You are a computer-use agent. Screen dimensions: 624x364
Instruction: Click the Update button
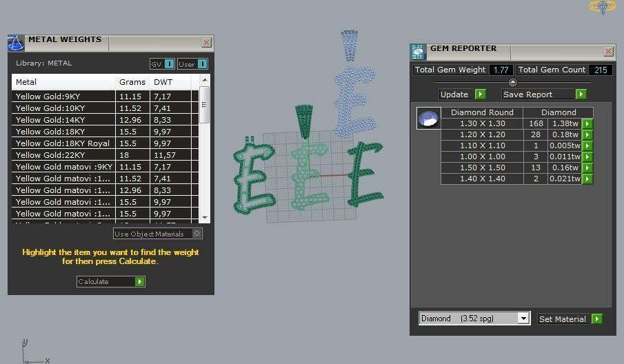coord(454,94)
